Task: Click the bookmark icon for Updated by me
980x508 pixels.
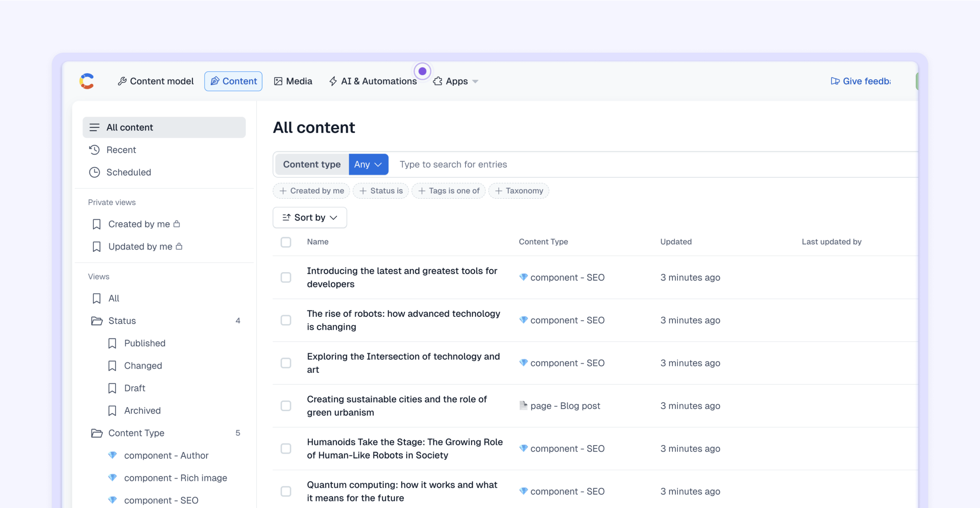Action: (96, 247)
